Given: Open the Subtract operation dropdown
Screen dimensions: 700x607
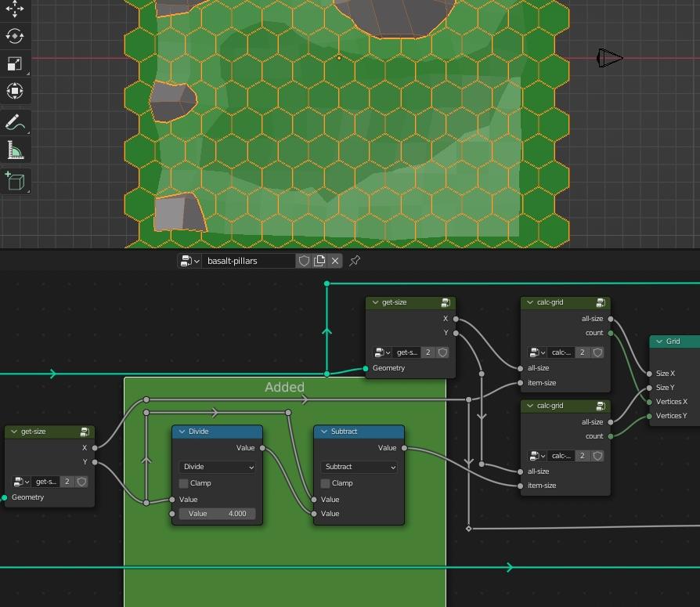Looking at the screenshot, I should click(x=359, y=467).
